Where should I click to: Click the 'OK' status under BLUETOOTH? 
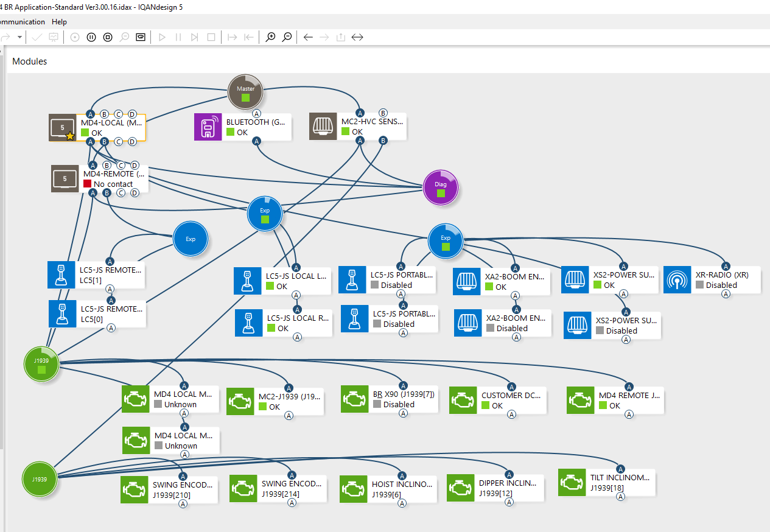242,132
